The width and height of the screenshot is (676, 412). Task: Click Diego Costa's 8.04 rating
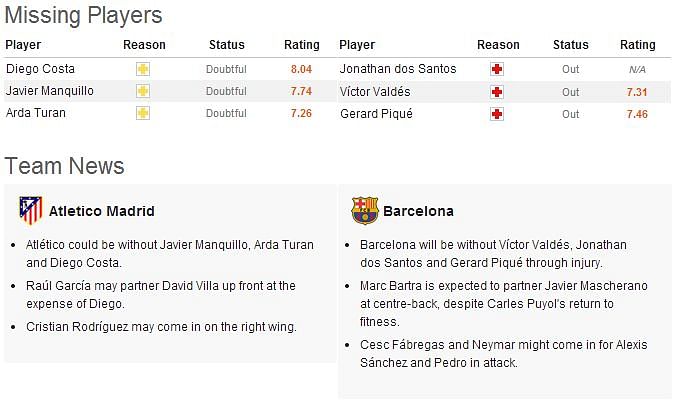point(301,69)
